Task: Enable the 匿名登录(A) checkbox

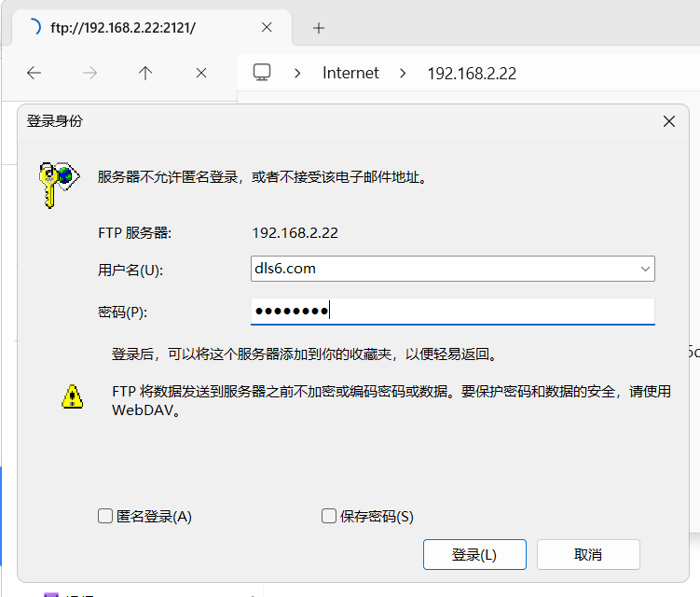Action: [105, 516]
